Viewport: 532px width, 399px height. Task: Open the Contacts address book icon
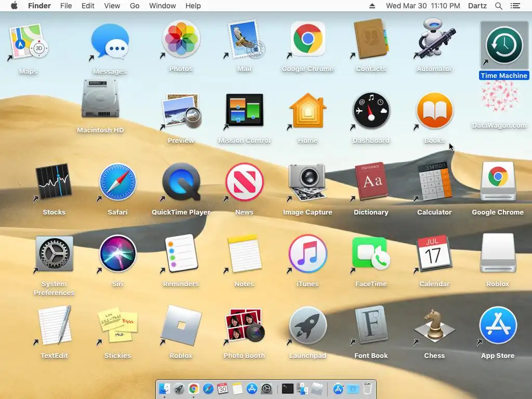[371, 38]
